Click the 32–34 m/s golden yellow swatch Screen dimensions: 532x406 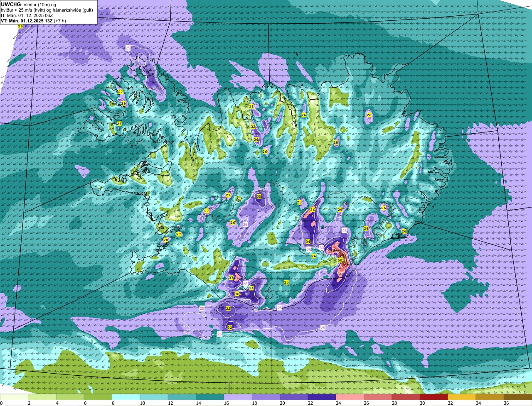[x=462, y=397]
